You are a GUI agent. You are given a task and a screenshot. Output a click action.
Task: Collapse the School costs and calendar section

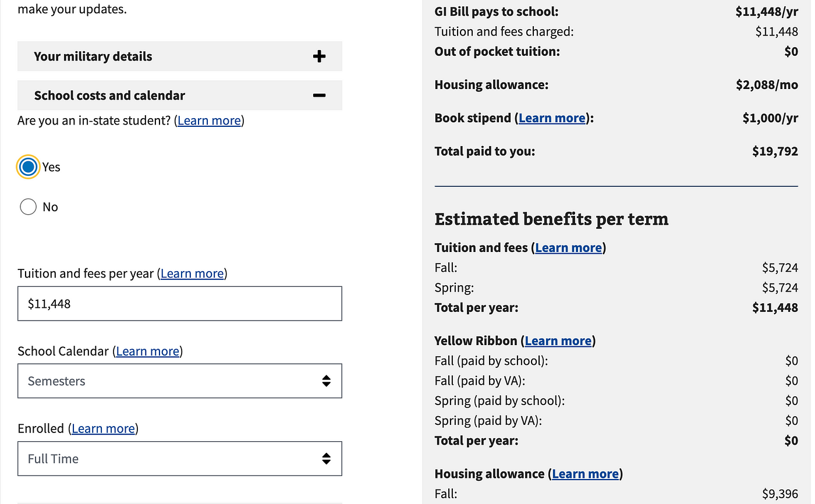pos(109,95)
